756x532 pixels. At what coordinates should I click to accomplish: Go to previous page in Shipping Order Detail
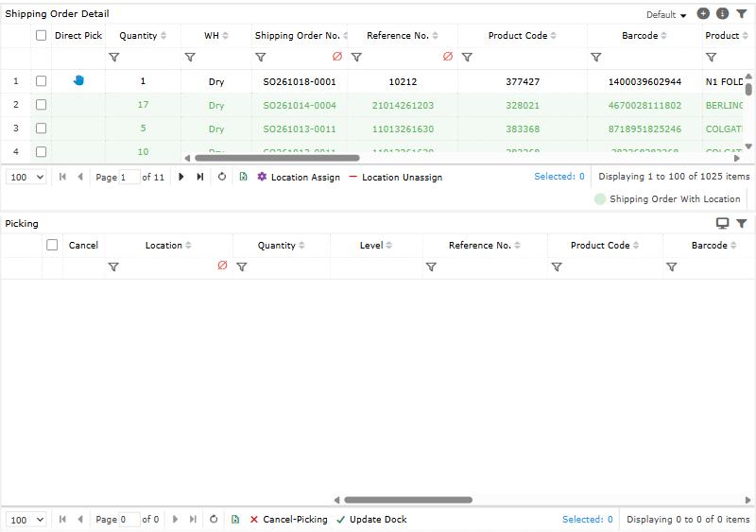pos(80,177)
